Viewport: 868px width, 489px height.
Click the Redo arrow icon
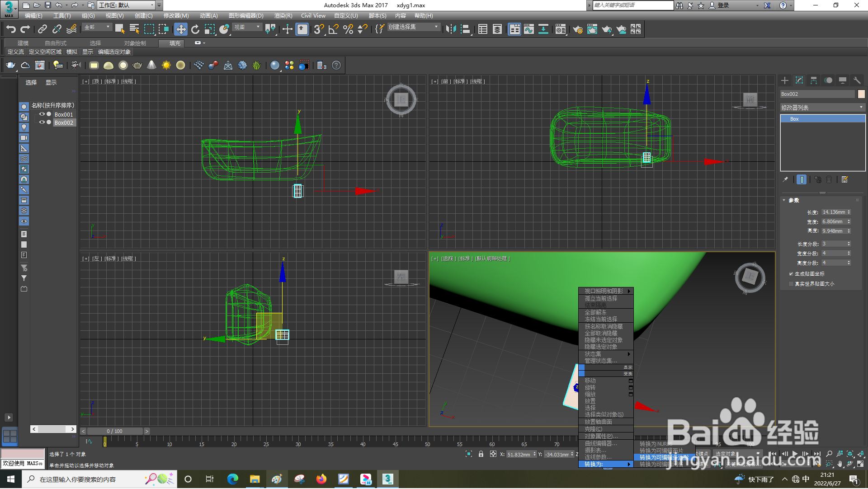[x=25, y=29]
